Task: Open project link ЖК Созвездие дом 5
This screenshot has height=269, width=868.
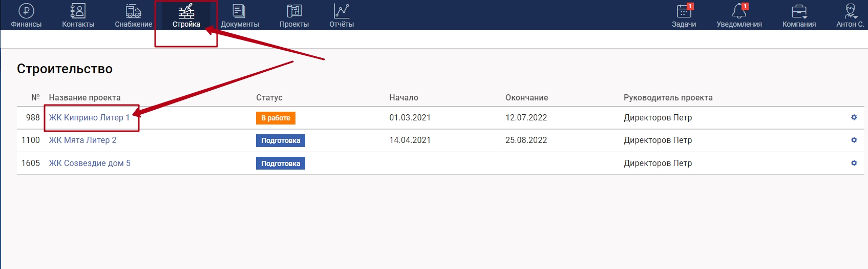Action: click(90, 163)
